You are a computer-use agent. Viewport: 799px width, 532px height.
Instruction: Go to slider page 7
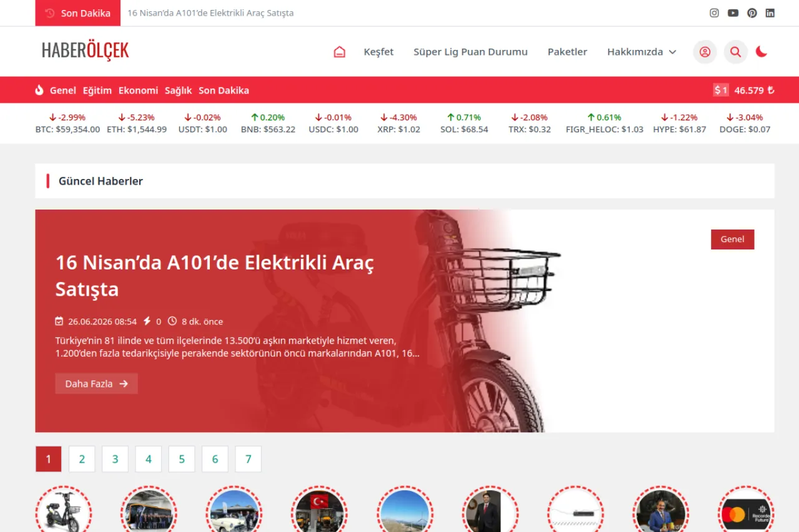point(248,459)
